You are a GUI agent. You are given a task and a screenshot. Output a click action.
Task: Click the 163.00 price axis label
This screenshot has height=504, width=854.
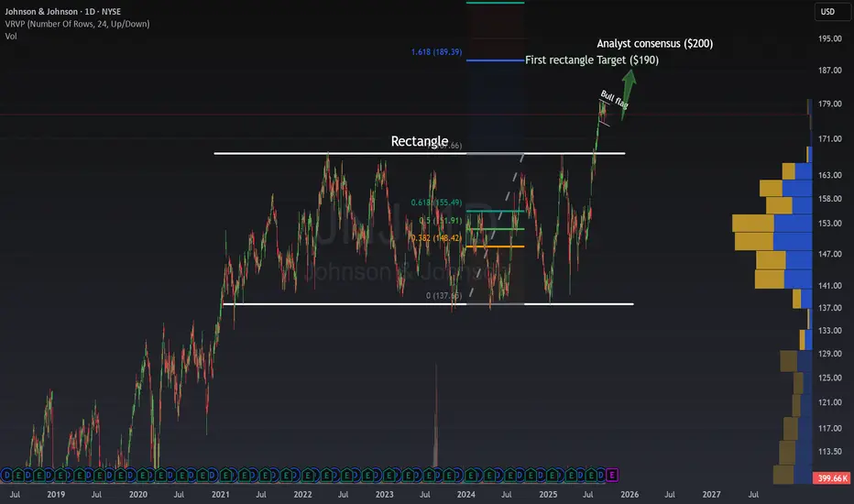(x=829, y=175)
